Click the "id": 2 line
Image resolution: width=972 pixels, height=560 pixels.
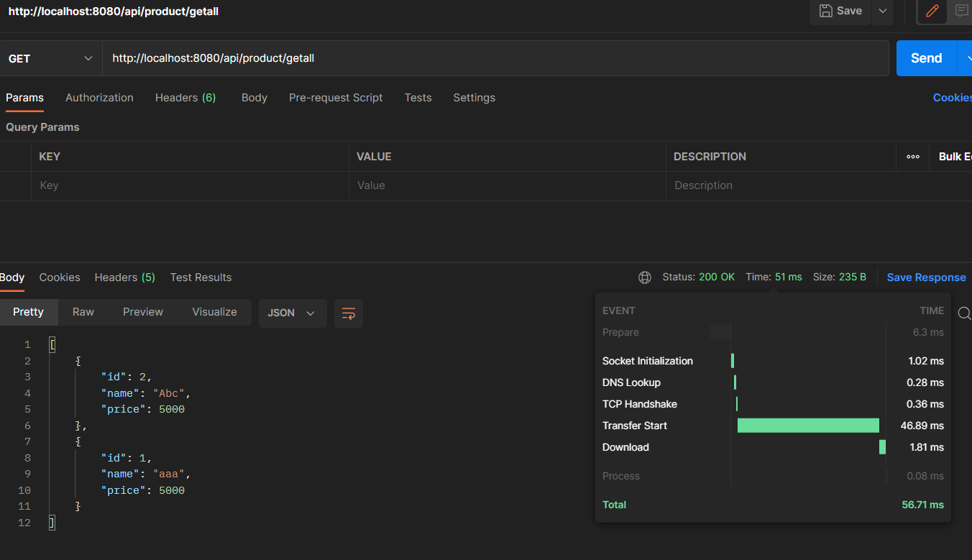pos(127,377)
